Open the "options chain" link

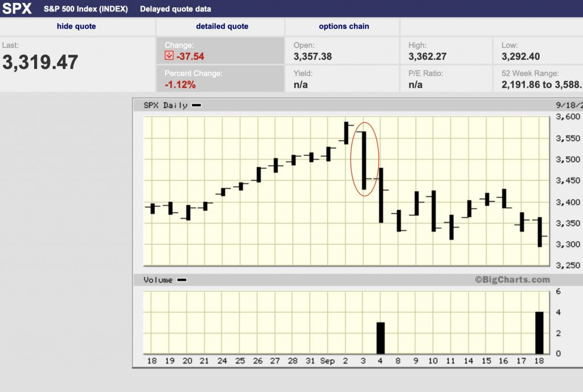(344, 26)
